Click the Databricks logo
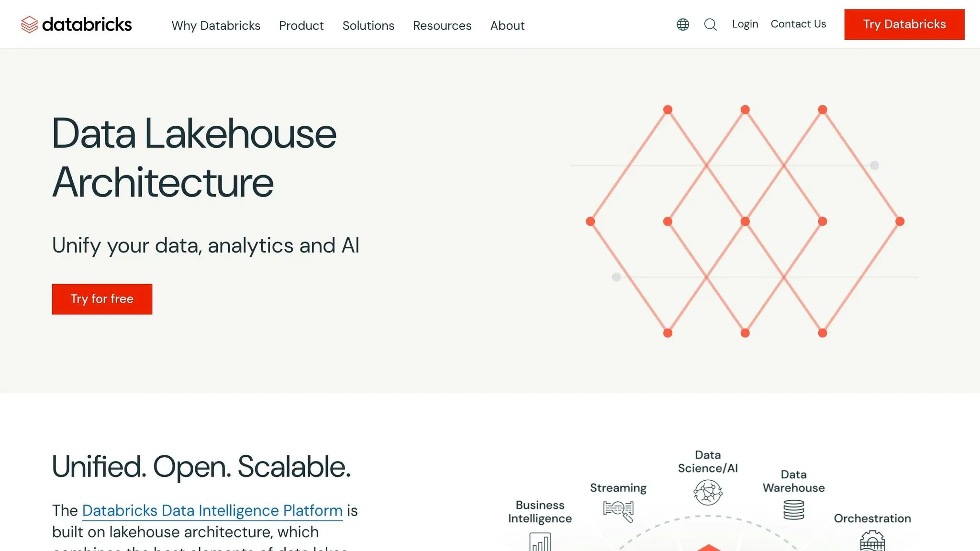 pyautogui.click(x=77, y=24)
